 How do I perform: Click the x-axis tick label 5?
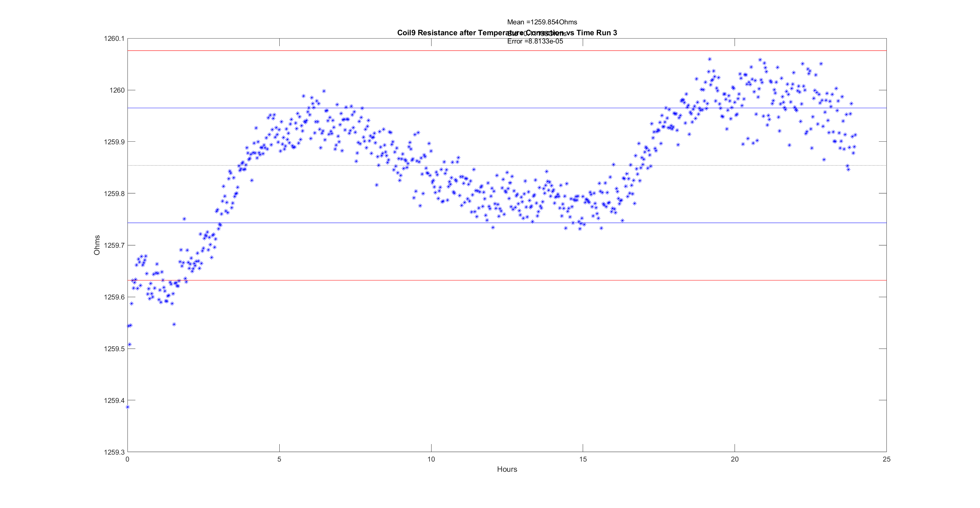click(x=279, y=459)
